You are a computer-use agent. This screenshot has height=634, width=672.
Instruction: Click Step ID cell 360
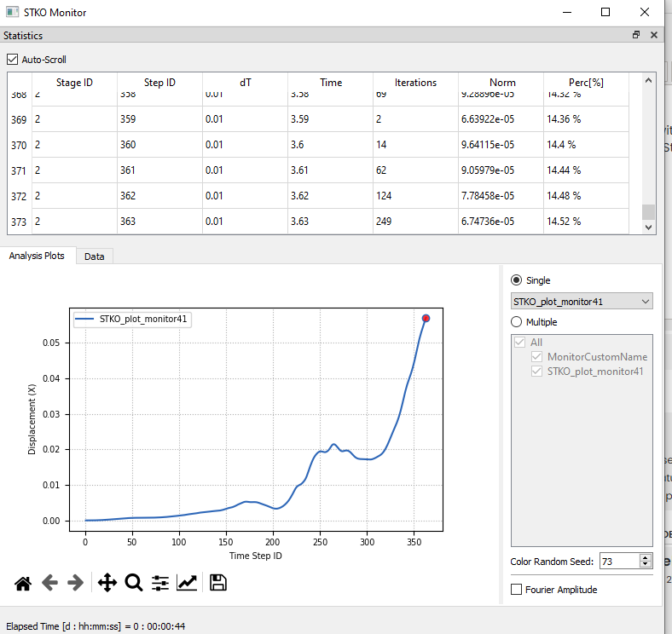click(x=159, y=144)
